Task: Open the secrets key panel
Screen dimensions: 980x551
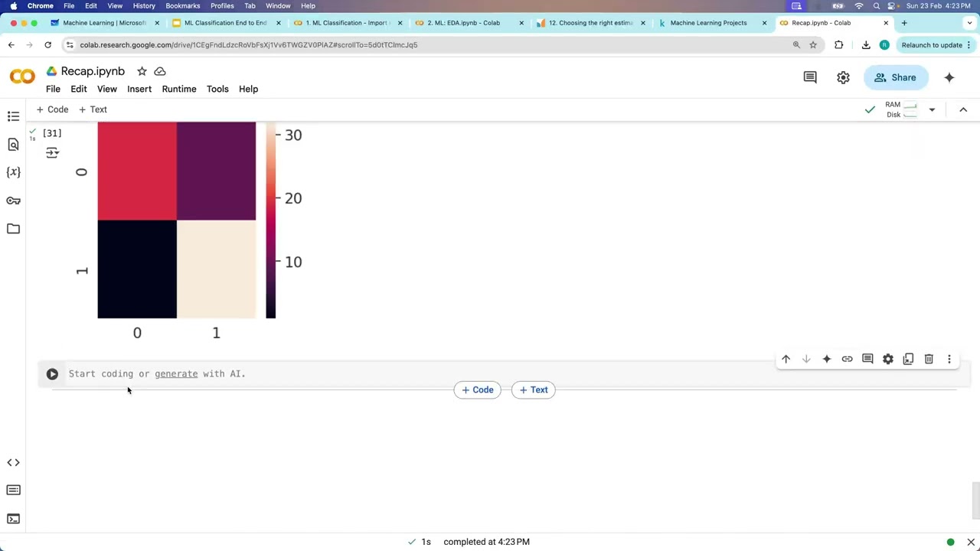Action: 13,201
